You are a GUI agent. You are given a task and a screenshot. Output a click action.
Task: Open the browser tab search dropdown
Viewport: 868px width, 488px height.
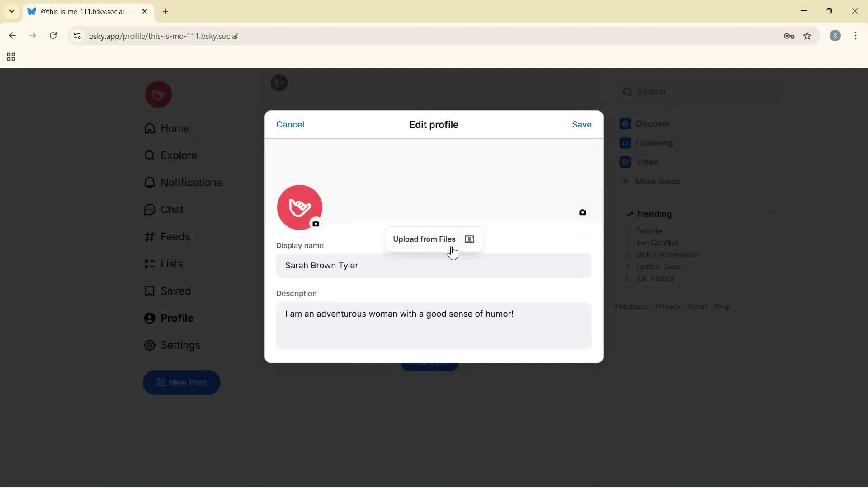tap(11, 11)
